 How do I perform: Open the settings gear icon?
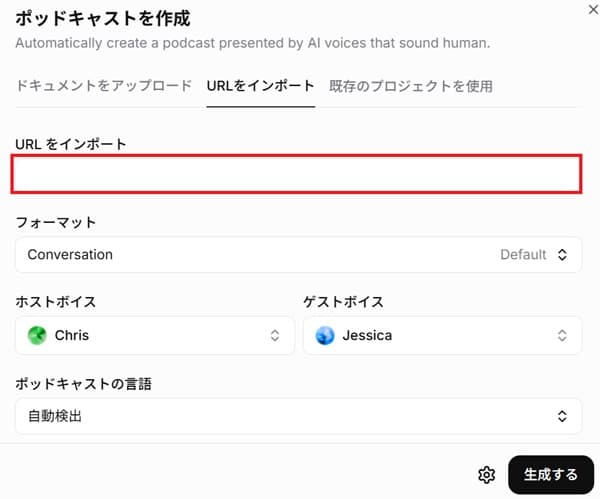[487, 474]
